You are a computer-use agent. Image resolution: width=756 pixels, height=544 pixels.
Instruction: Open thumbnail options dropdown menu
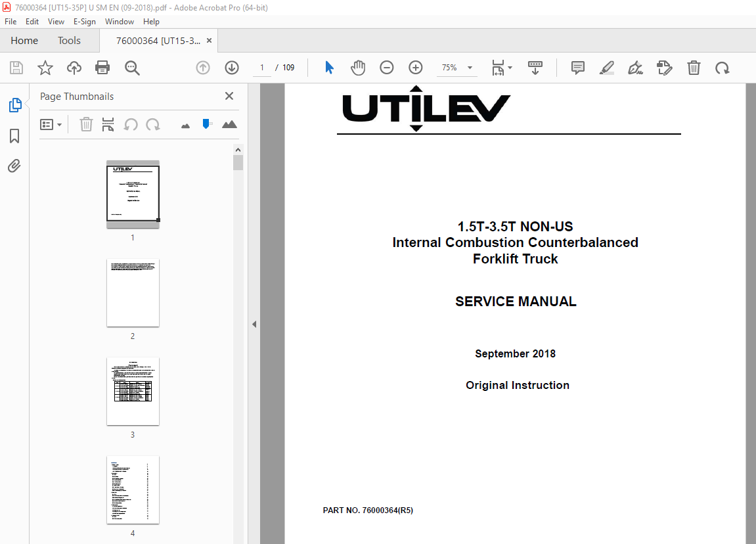[x=51, y=125]
